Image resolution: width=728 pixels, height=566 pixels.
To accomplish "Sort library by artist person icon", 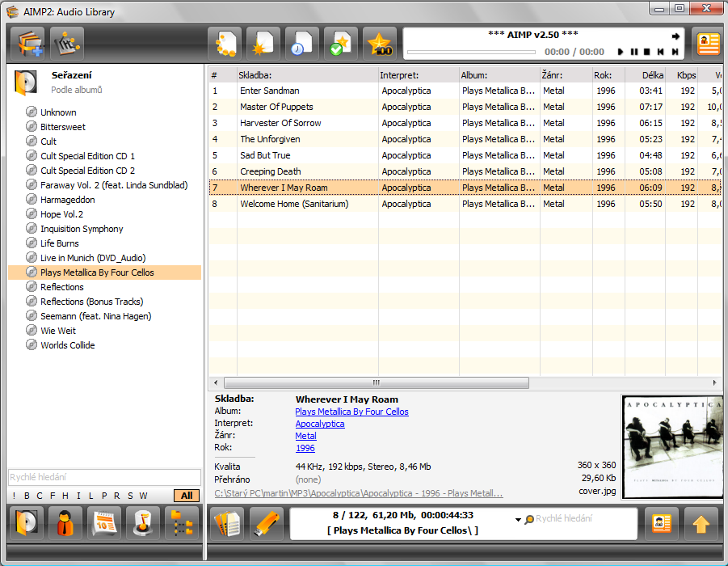I will [65, 523].
